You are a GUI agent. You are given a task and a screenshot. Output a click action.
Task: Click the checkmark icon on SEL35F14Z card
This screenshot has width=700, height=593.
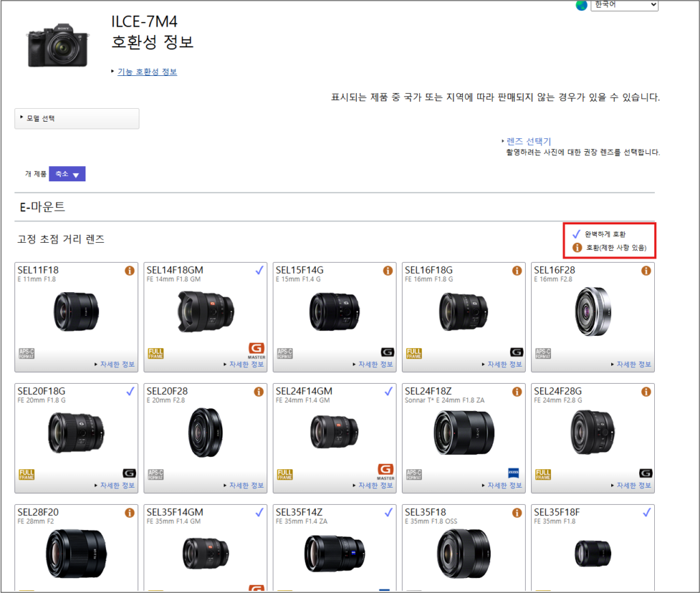388,512
